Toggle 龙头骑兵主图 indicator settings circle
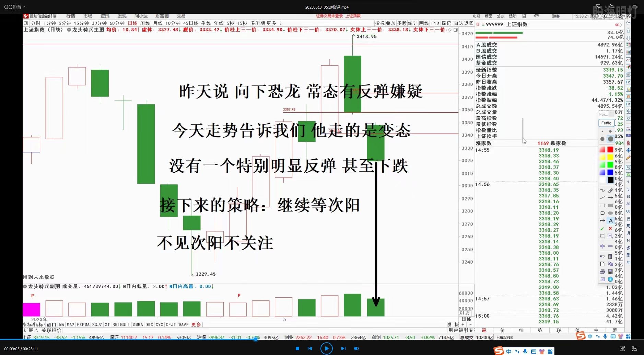 (69, 30)
